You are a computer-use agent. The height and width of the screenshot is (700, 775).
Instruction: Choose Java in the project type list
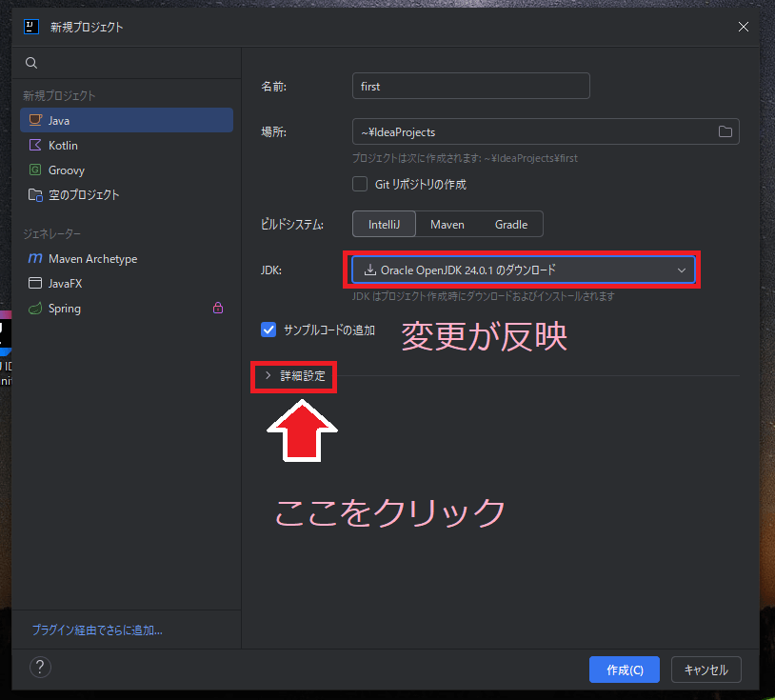[x=127, y=120]
